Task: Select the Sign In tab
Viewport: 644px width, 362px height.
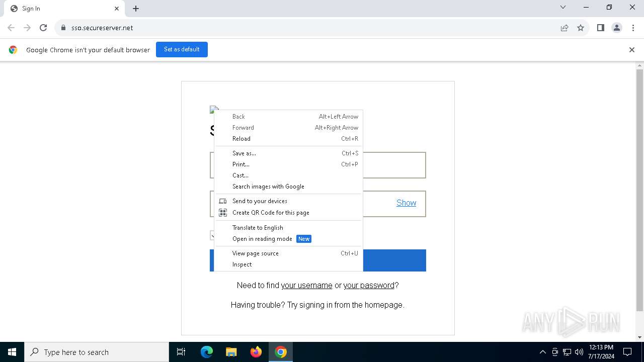Action: click(64, 9)
